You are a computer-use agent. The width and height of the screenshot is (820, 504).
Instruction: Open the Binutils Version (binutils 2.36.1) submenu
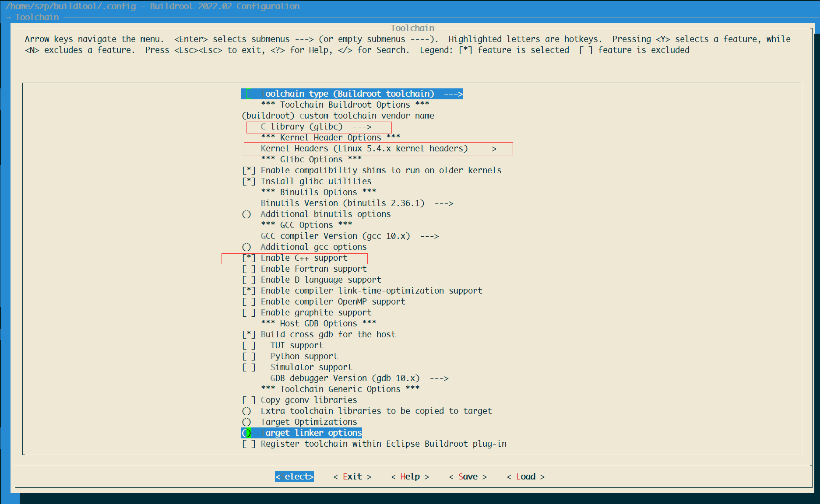[x=356, y=203]
